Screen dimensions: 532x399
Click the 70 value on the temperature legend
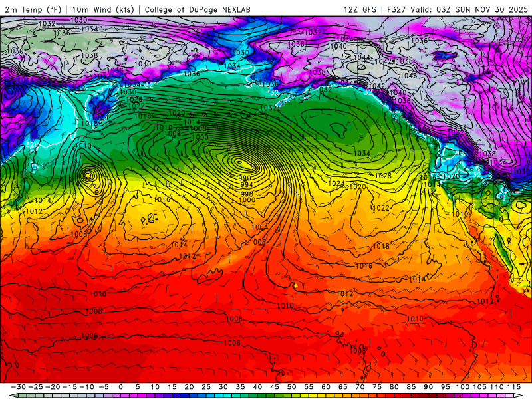click(360, 387)
